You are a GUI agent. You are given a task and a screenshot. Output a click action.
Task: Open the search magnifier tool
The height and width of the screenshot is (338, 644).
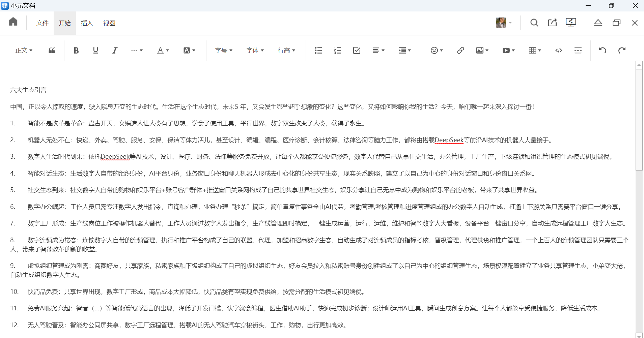point(534,23)
